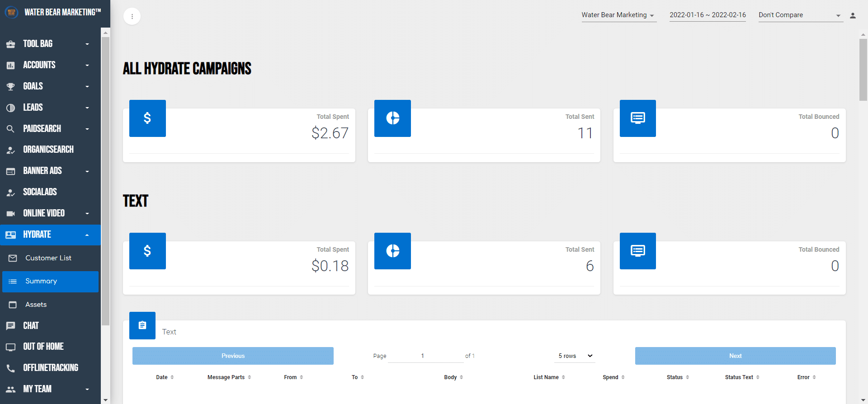This screenshot has height=404, width=868.
Task: Click the Accounts chart icon
Action: [11, 66]
